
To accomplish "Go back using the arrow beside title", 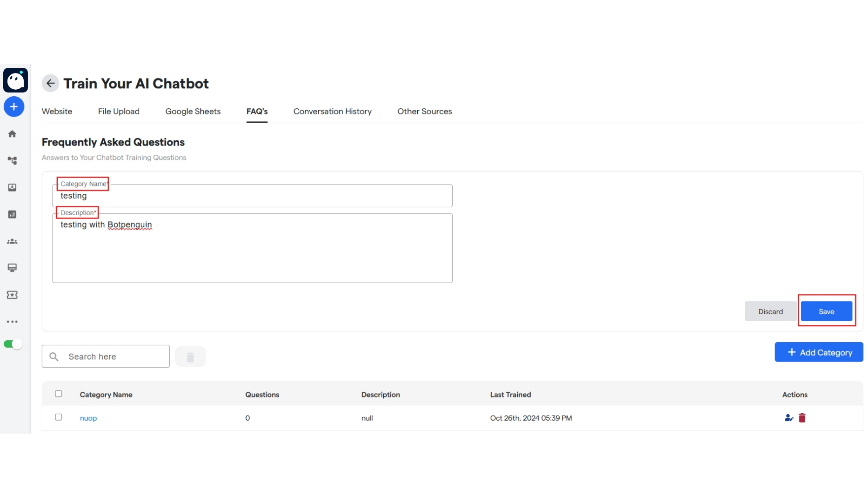I will tap(50, 83).
